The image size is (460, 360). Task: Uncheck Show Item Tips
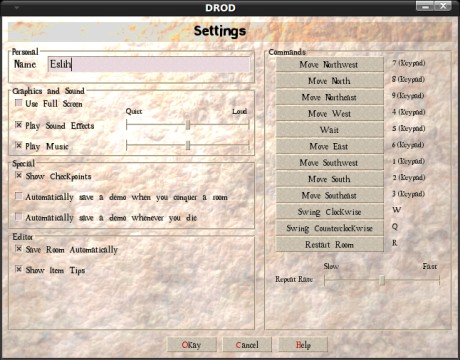coord(19,269)
